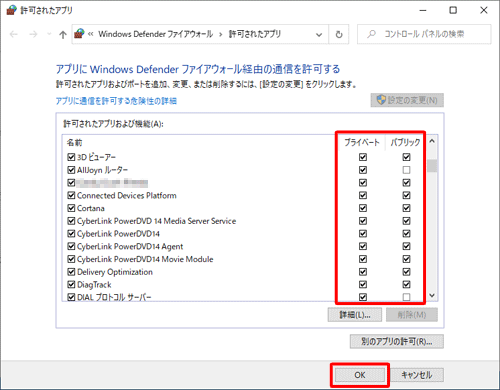Click 削除(M) remove button

point(412,315)
